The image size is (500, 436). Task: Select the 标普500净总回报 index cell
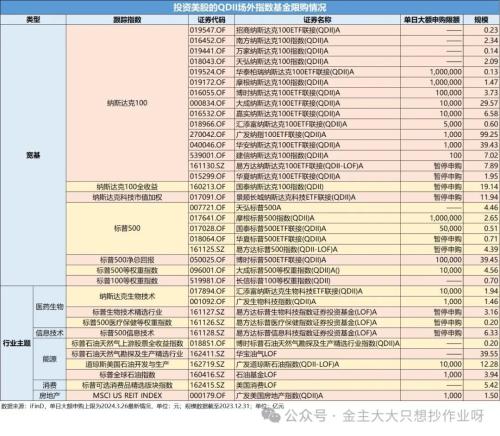[127, 260]
